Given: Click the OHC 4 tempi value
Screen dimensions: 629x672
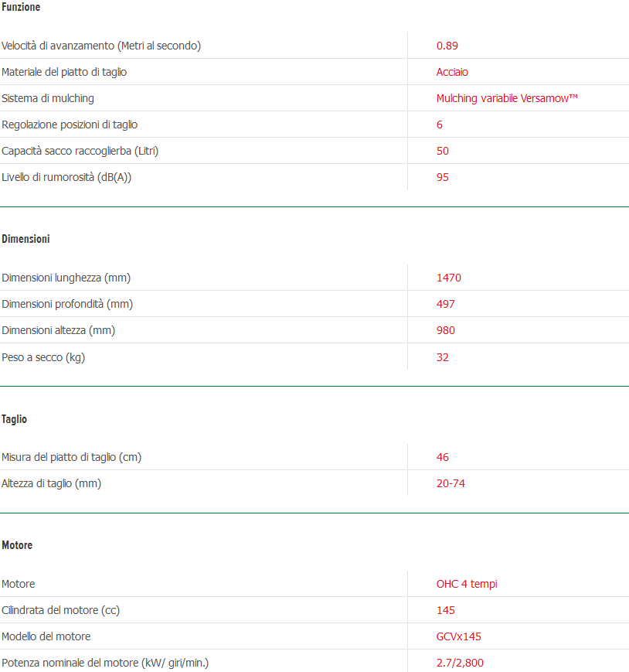Looking at the screenshot, I should tap(467, 584).
